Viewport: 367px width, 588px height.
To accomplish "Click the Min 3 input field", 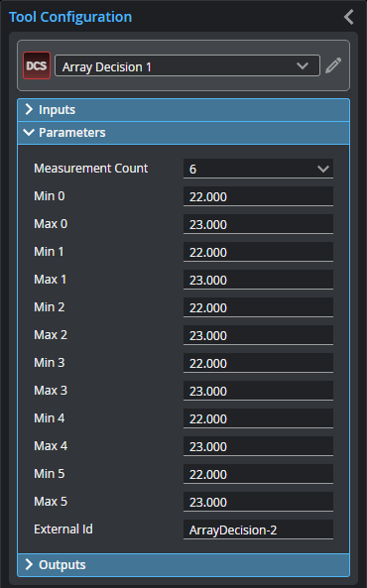I will (x=258, y=363).
